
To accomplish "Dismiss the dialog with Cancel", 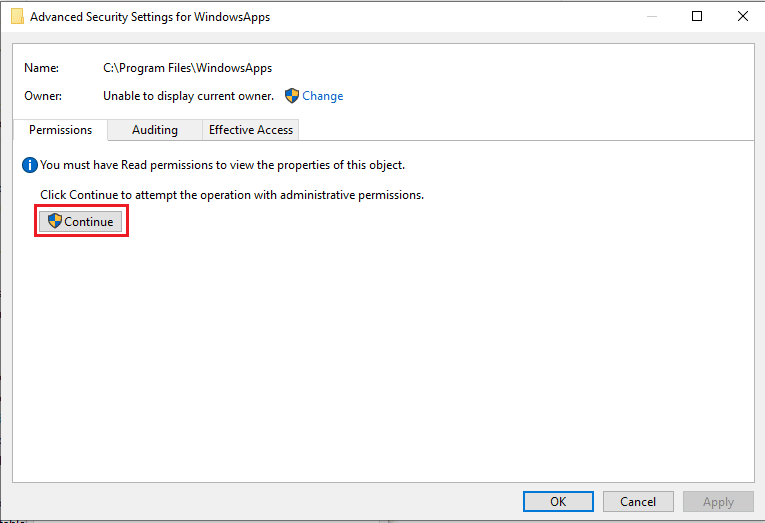I will point(638,502).
